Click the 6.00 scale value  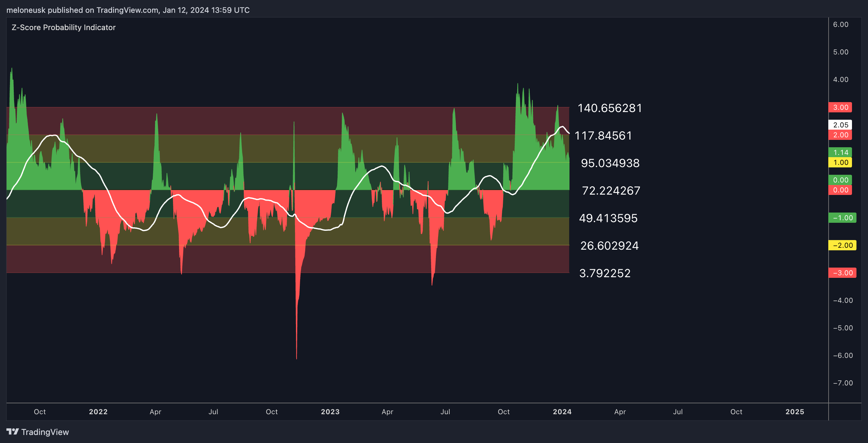[840, 25]
